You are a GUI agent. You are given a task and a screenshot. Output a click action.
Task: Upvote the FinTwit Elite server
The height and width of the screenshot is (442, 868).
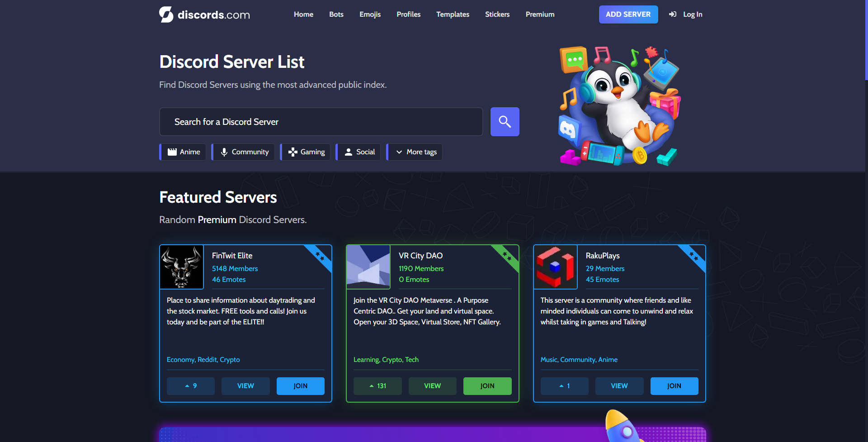[191, 386]
